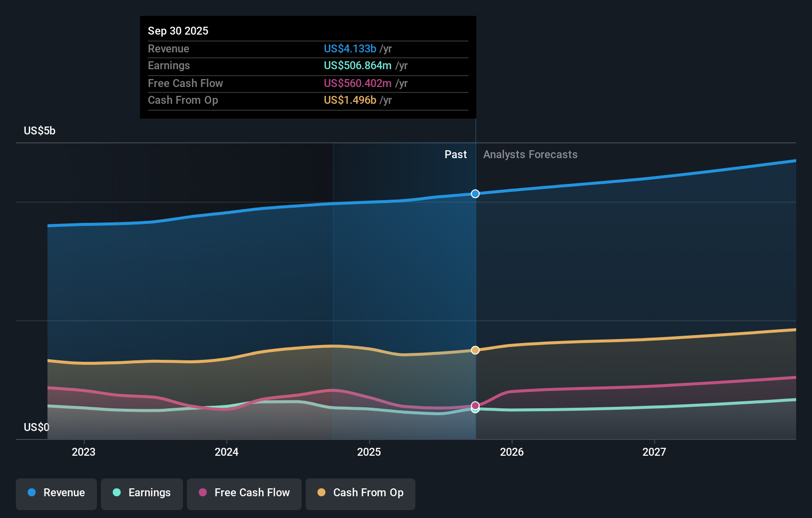
Task: Click the Free Cash Flow legend button
Action: (x=244, y=493)
